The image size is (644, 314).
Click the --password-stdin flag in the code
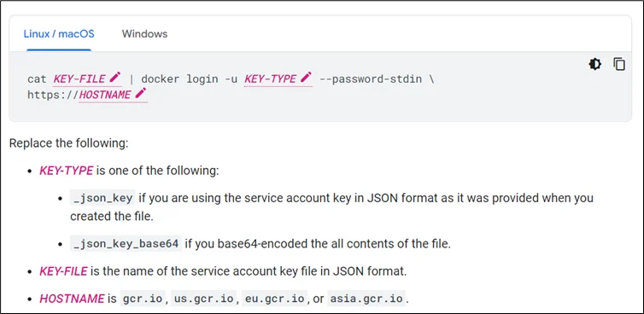click(371, 78)
